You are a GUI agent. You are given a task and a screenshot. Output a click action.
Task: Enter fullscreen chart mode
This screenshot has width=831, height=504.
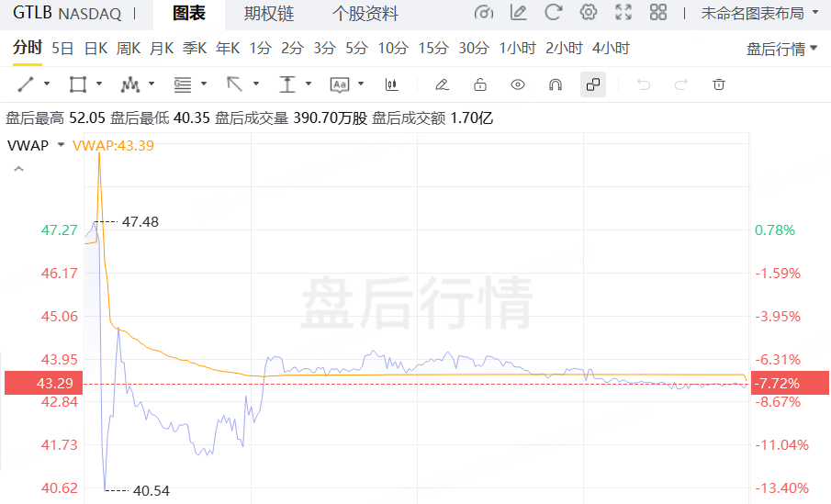(623, 13)
